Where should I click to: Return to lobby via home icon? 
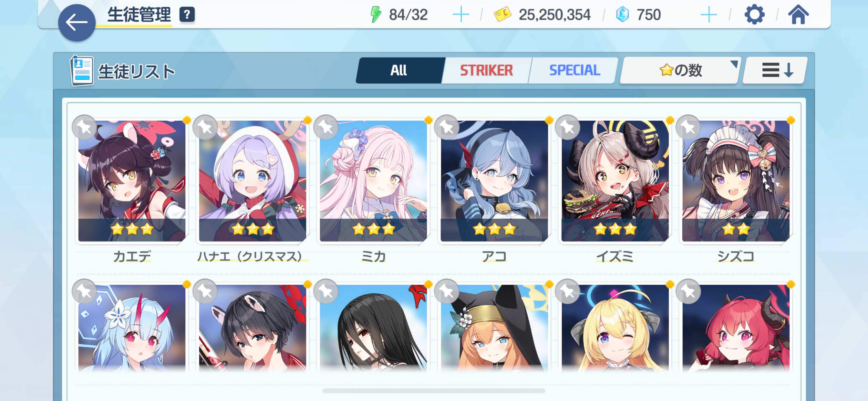click(x=798, y=15)
